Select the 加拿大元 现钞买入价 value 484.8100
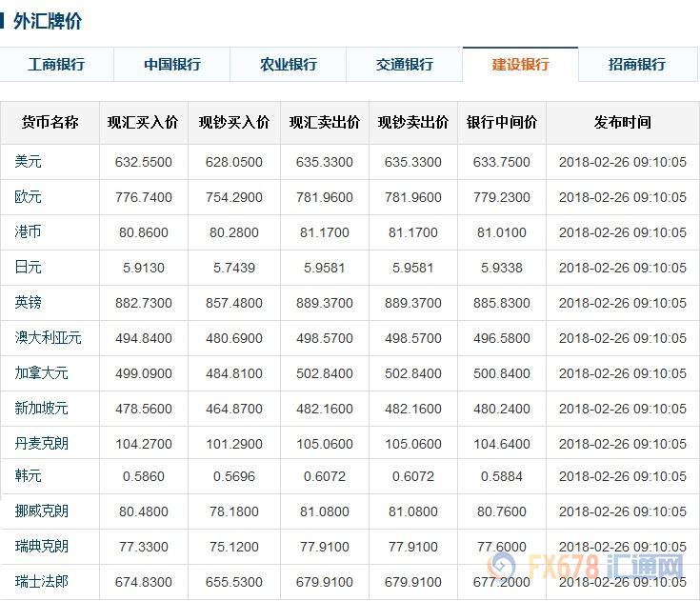The height and width of the screenshot is (601, 700). (x=234, y=373)
